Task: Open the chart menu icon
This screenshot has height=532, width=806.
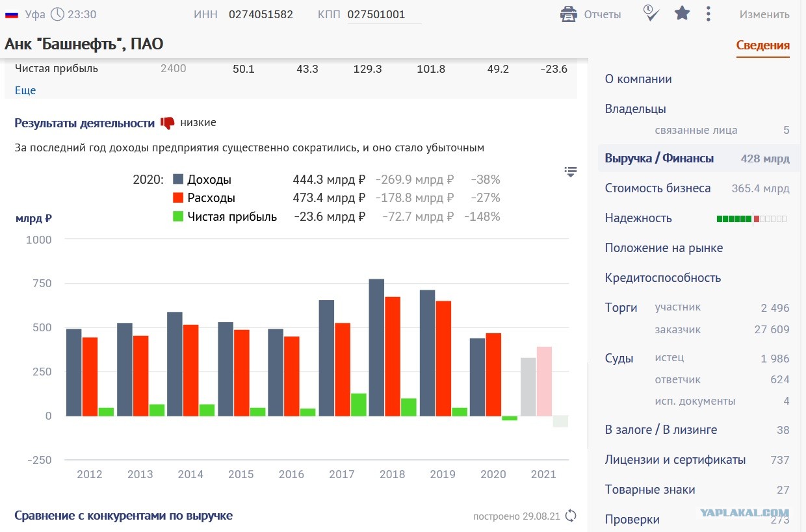Action: 571,171
